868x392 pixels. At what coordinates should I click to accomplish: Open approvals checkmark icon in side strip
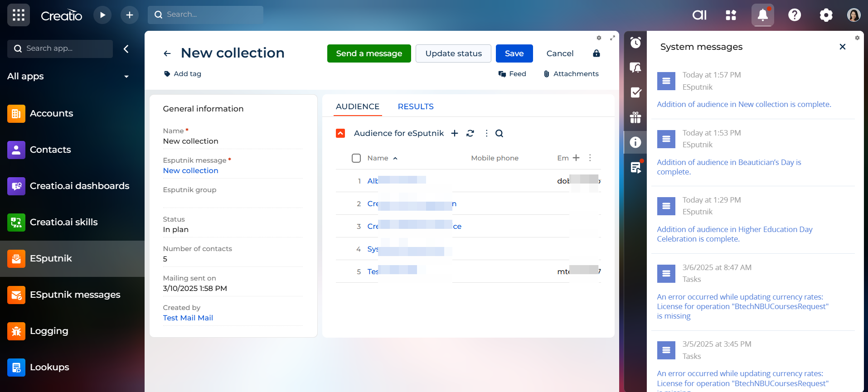(635, 92)
